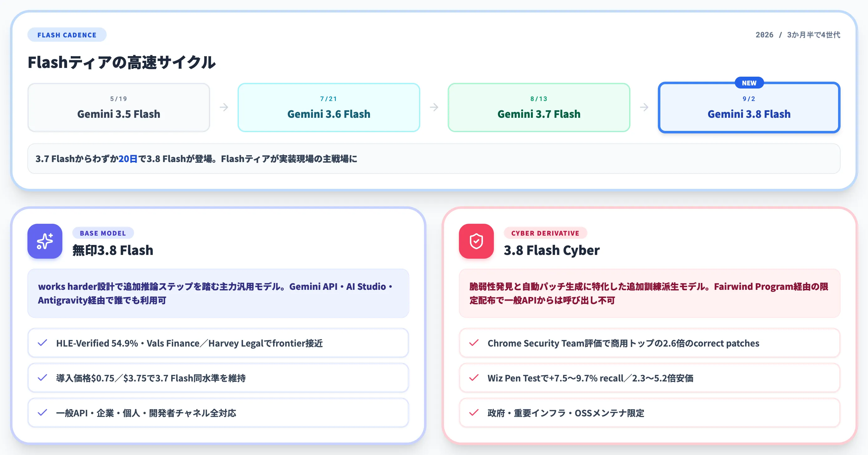Click the BASE MODEL tag
The height and width of the screenshot is (455, 868).
[x=103, y=233]
